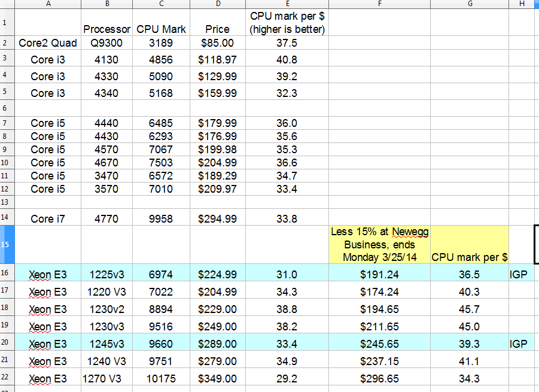
Task: Click CPU Mark value 9958
Action: (161, 218)
